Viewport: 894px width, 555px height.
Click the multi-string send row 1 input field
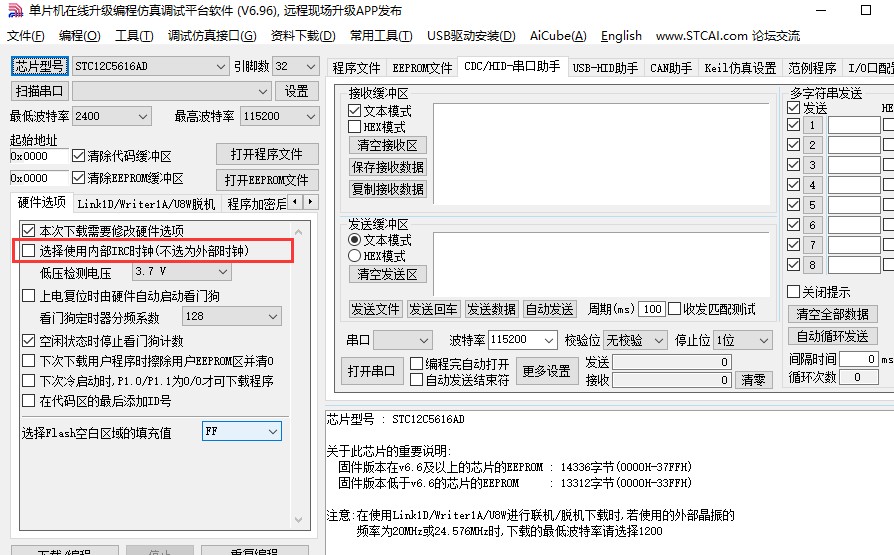tap(854, 125)
